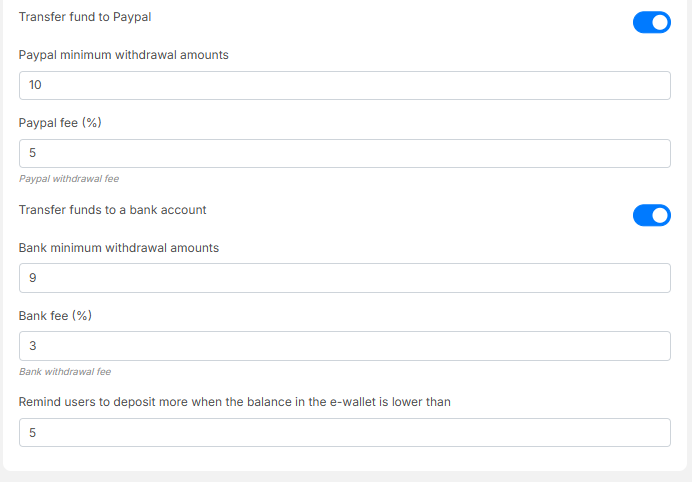Click the "Transfer funds to a bank account" label

(112, 210)
